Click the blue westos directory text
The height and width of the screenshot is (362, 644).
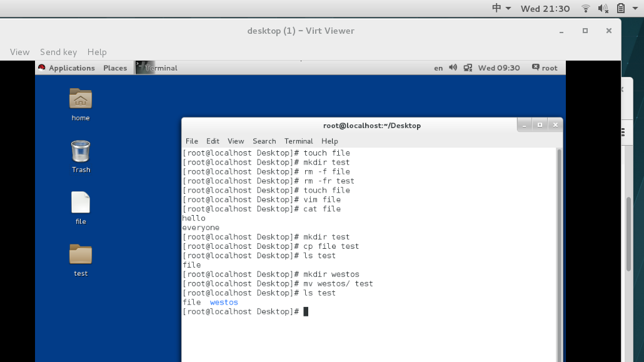(x=224, y=303)
